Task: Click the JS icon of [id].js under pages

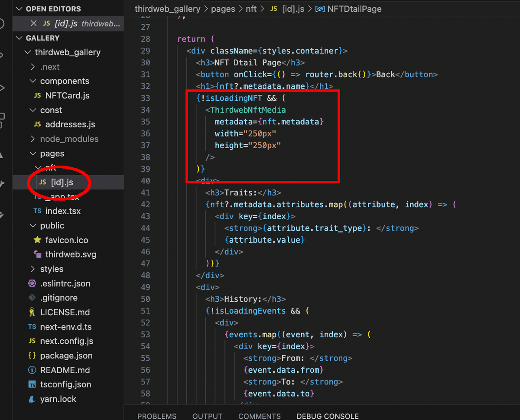Action: 42,182
